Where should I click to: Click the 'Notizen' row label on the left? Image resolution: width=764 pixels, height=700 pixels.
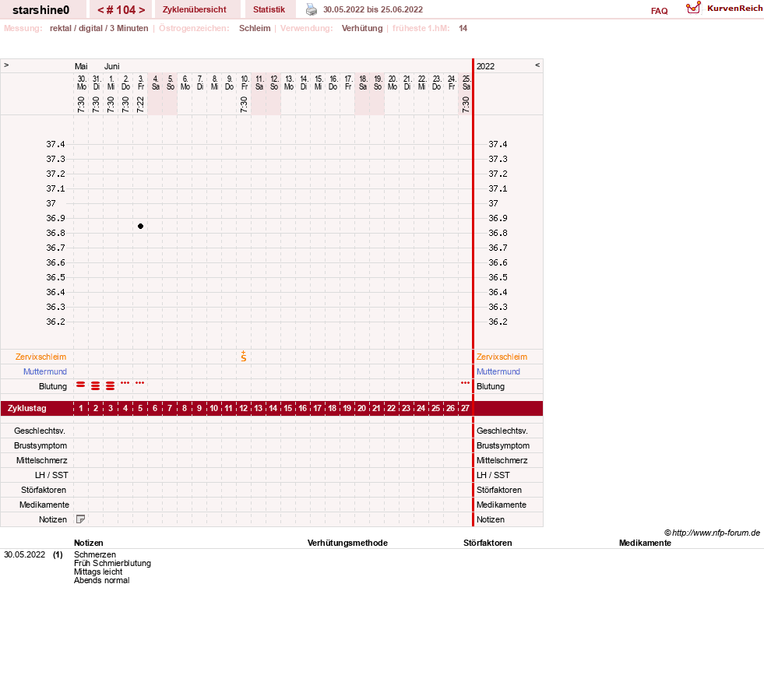coord(53,519)
